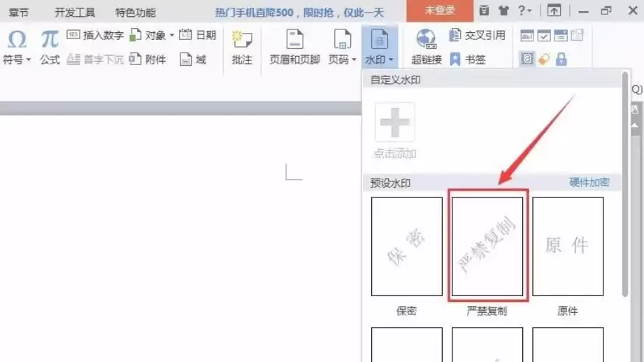
Task: Add a 书签 bookmark
Action: 468,60
